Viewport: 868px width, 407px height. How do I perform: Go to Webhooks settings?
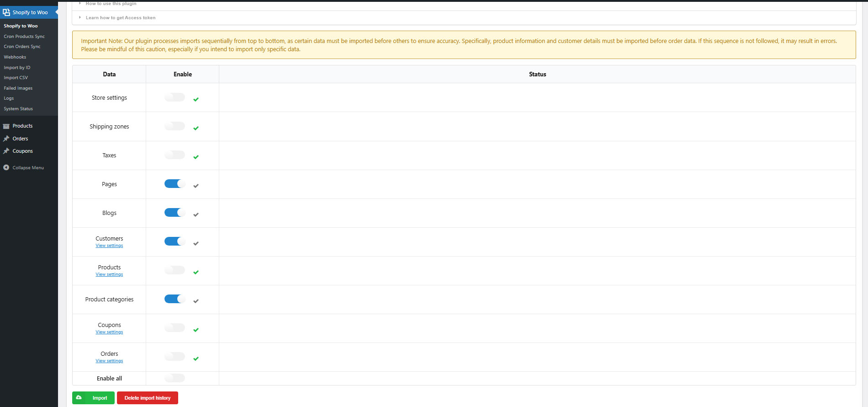point(15,57)
